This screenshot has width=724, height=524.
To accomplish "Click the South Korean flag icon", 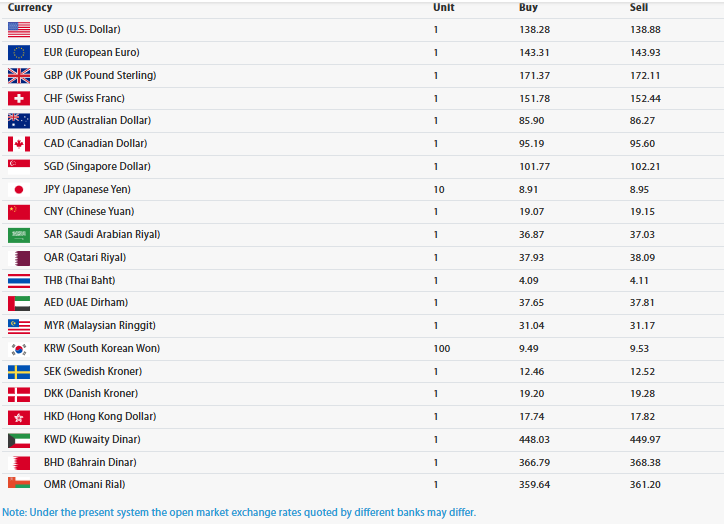I will click(x=19, y=349).
